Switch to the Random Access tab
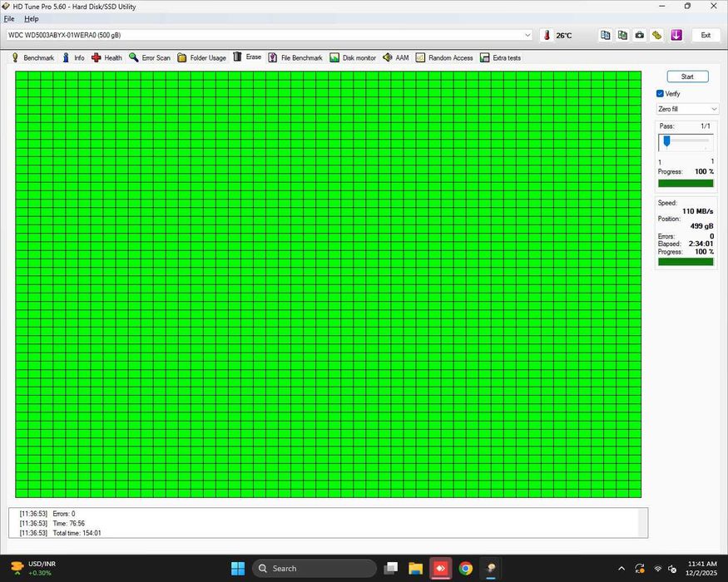This screenshot has height=582, width=728. (444, 57)
